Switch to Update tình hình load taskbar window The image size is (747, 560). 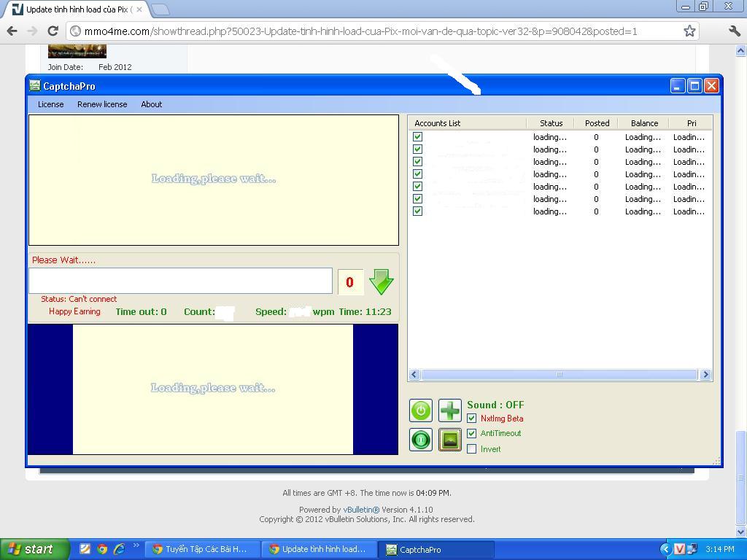pyautogui.click(x=320, y=549)
